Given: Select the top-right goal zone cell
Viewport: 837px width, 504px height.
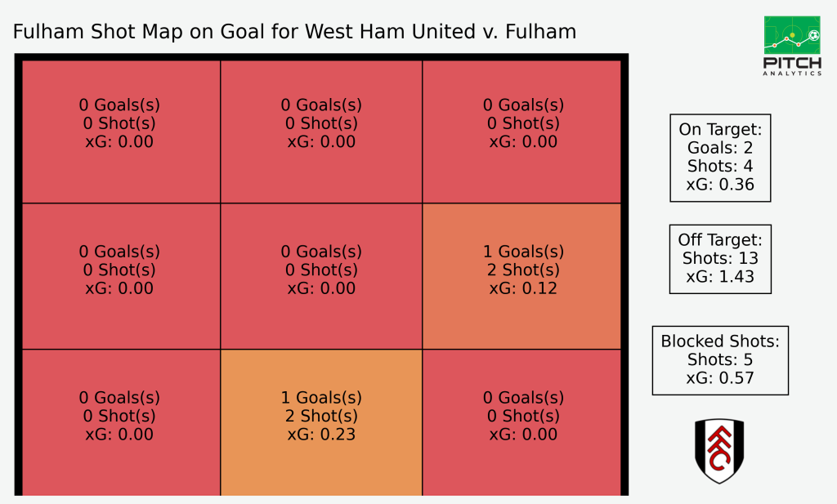Looking at the screenshot, I should 521,132.
